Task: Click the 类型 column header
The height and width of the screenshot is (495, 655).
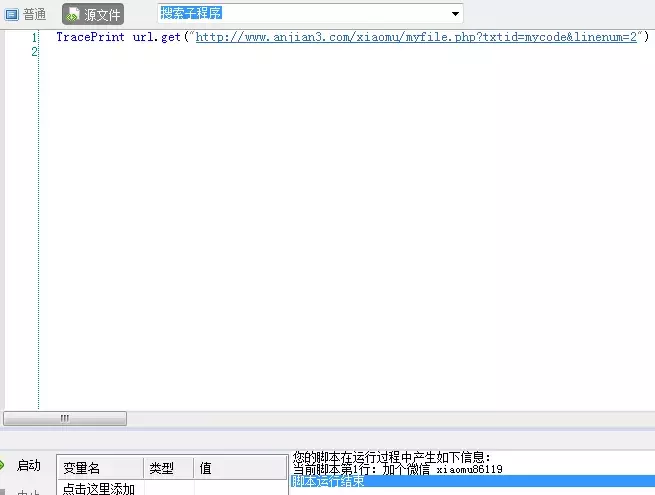Action: tap(169, 468)
